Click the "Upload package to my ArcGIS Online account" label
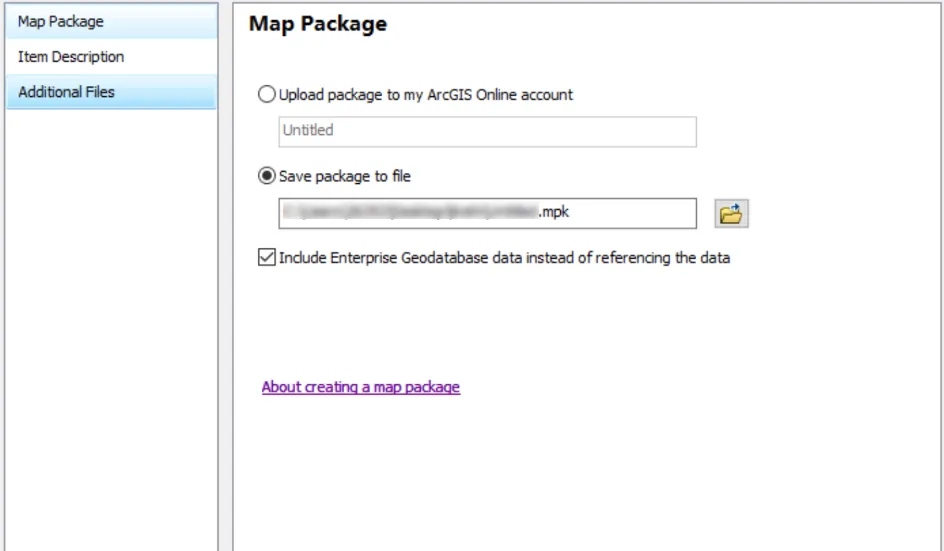 pyautogui.click(x=426, y=95)
